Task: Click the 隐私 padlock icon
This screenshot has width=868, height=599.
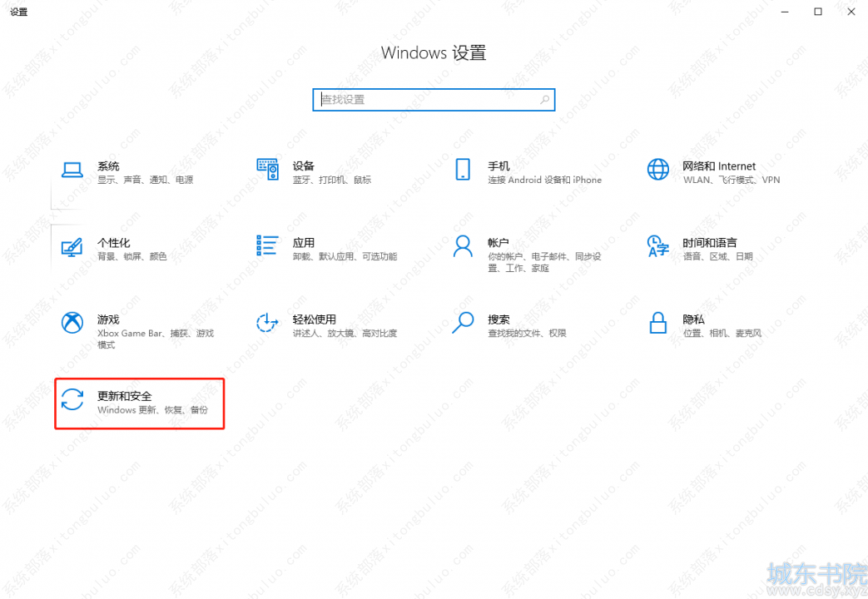Action: (657, 323)
